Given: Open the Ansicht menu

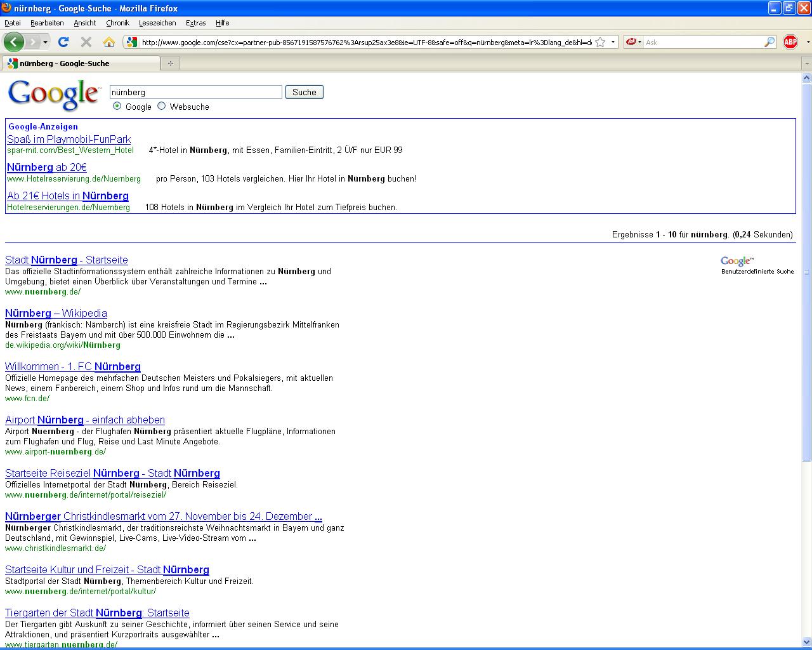Looking at the screenshot, I should [x=84, y=23].
